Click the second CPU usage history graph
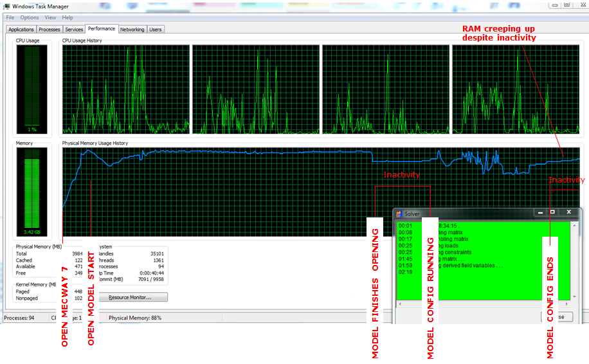589x364 pixels. (x=256, y=89)
